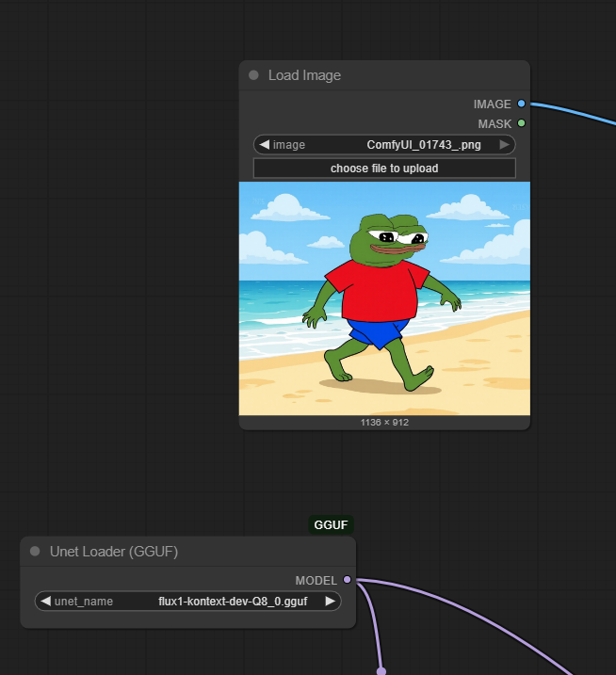Click the MODEL output label

pos(316,580)
